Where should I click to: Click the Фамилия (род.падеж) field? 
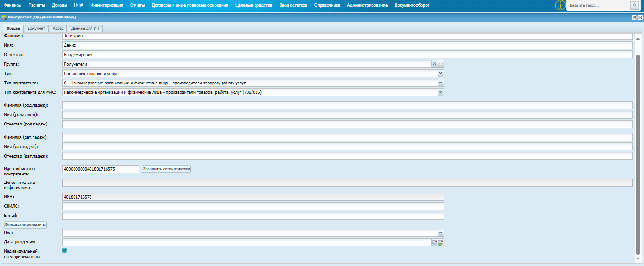pyautogui.click(x=347, y=105)
